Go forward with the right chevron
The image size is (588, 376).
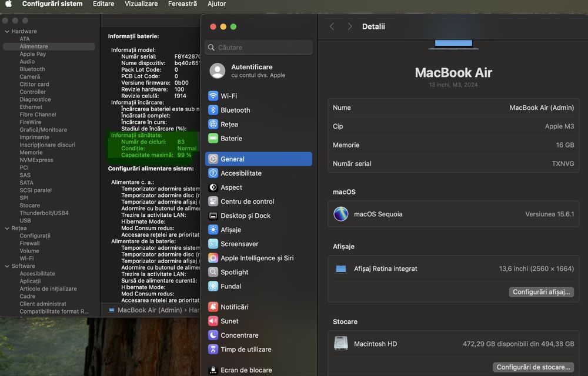pyautogui.click(x=350, y=26)
